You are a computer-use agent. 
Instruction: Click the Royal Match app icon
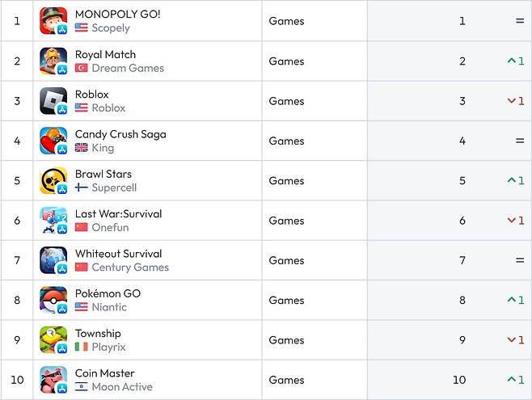click(53, 61)
